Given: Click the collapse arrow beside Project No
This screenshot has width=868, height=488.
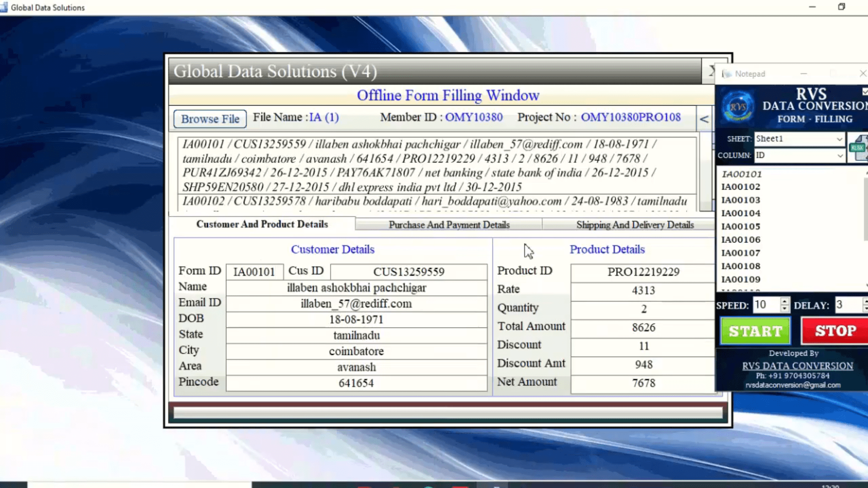Looking at the screenshot, I should click(704, 119).
